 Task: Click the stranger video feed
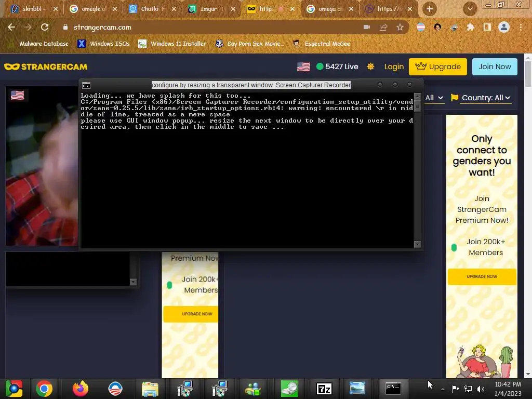point(42,166)
